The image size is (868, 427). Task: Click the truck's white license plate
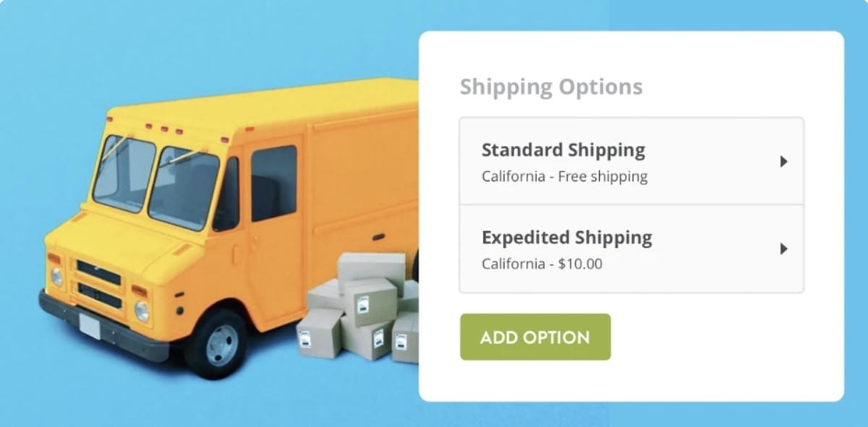click(x=90, y=326)
